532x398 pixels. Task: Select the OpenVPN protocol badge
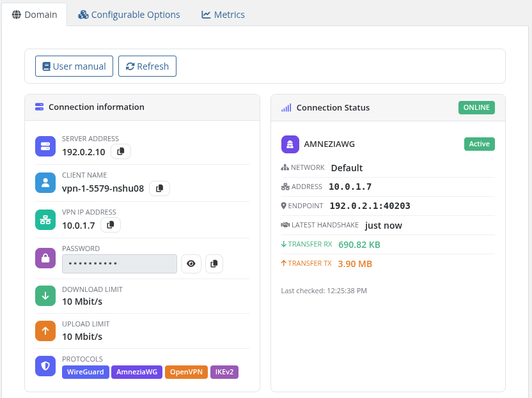pos(186,372)
